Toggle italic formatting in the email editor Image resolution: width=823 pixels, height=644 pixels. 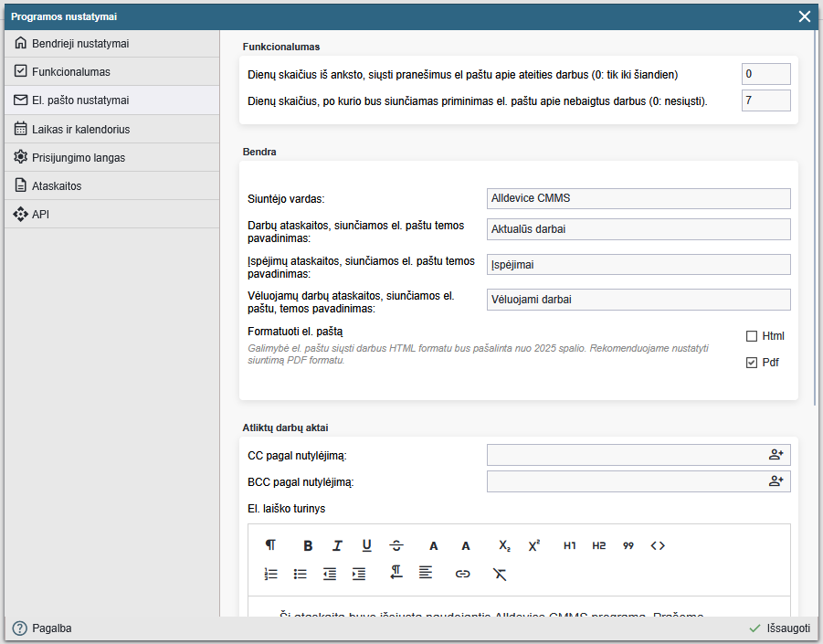tap(337, 546)
